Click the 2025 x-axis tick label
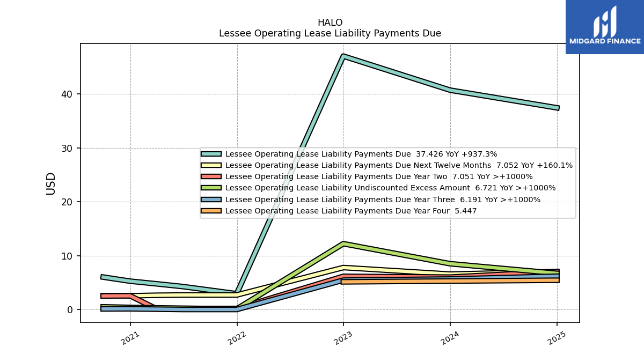Image resolution: width=644 pixels, height=362 pixels. (x=557, y=338)
